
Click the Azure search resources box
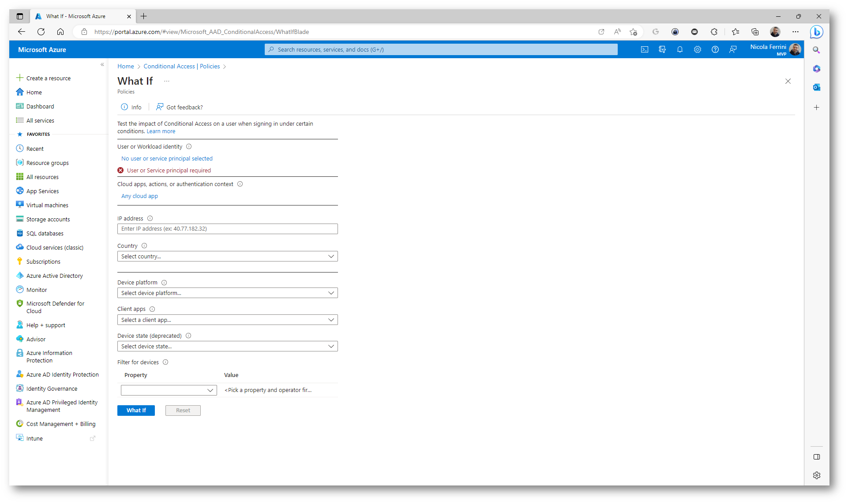[441, 49]
